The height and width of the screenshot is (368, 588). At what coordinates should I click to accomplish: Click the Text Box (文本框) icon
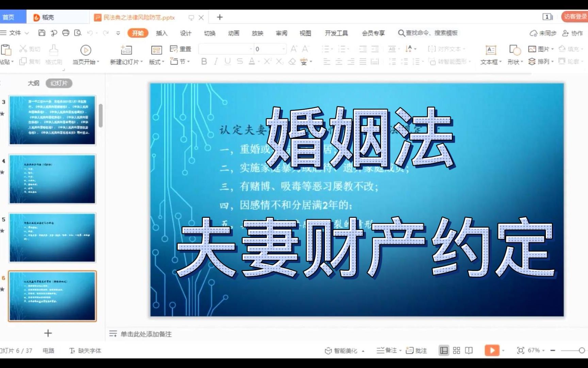pos(491,50)
